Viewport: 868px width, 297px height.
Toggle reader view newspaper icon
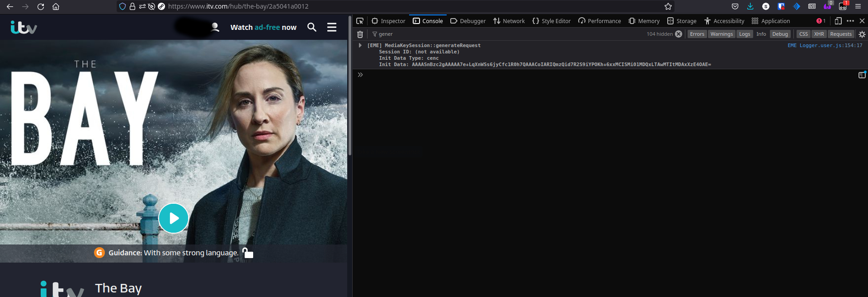point(812,6)
